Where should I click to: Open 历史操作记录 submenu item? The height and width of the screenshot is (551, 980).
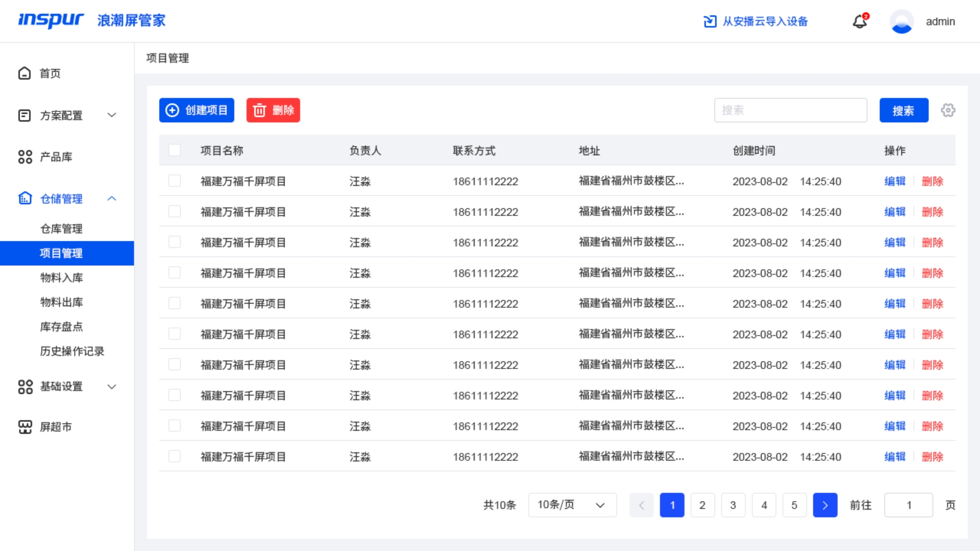tap(67, 351)
